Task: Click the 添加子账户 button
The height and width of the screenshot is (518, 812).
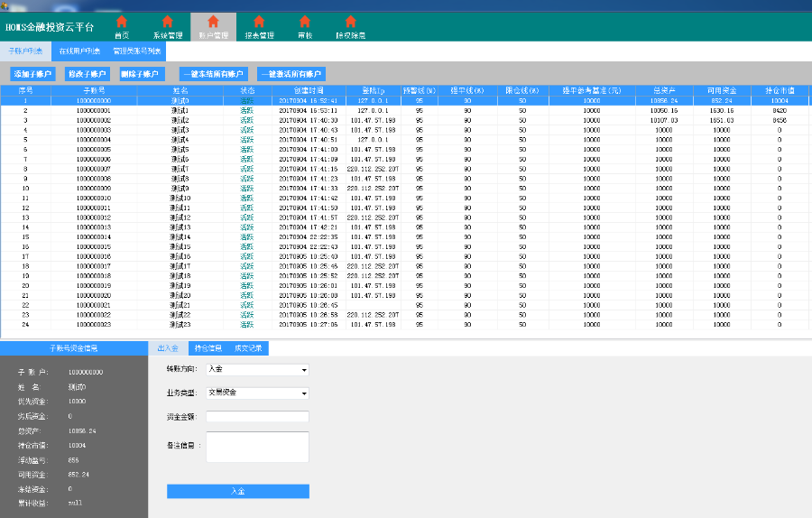Action: tap(34, 74)
